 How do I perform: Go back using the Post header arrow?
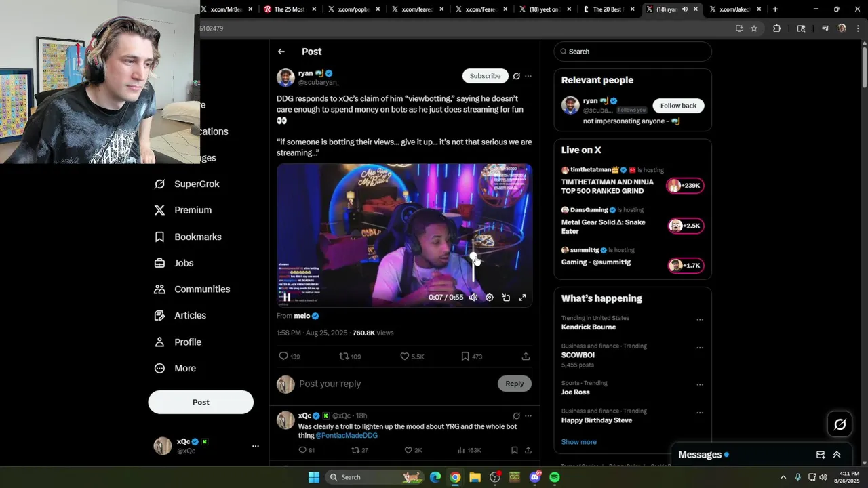click(x=281, y=52)
